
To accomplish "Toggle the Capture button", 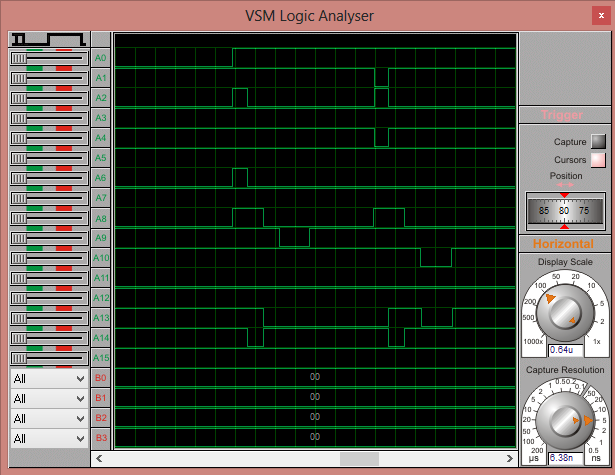I will pos(598,142).
